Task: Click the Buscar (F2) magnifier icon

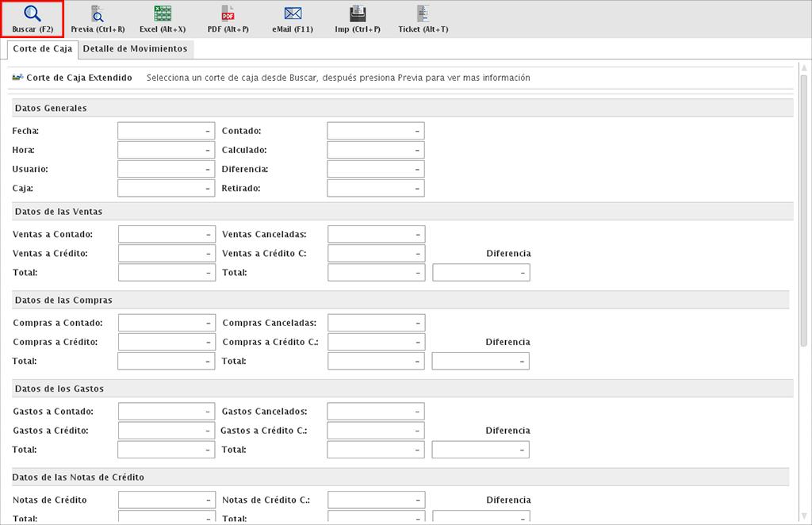Action: (33, 14)
